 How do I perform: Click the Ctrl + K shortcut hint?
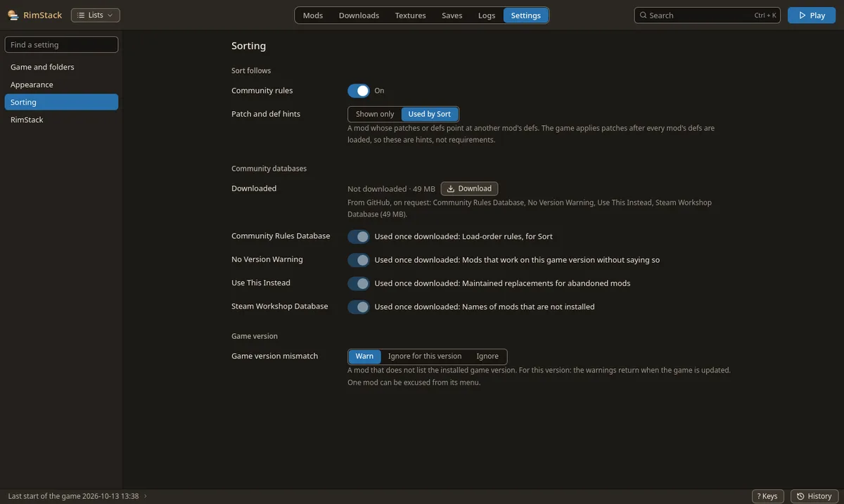coord(765,15)
